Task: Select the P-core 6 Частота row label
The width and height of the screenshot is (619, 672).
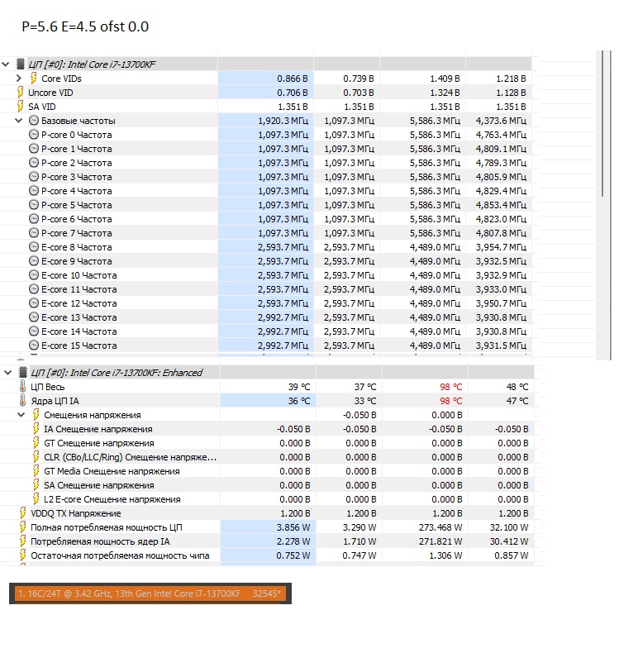Action: 77,219
